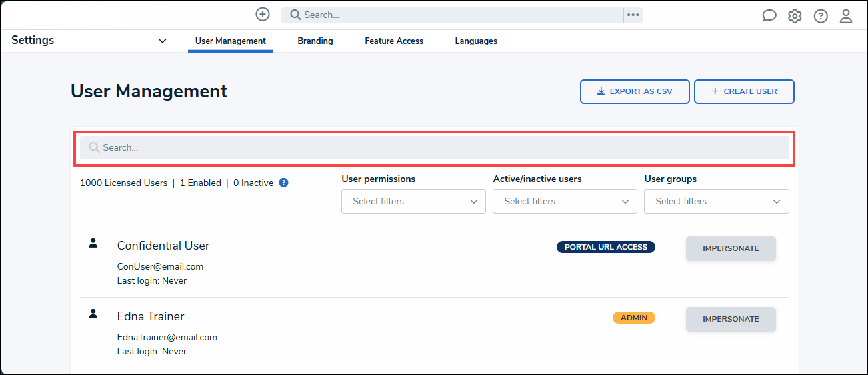This screenshot has height=375, width=868.
Task: Open the user profile icon
Action: [846, 16]
